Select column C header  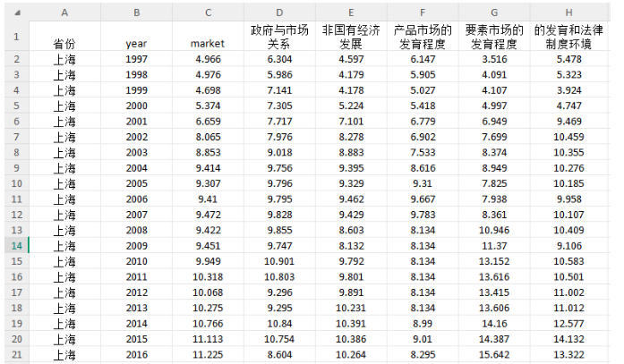click(208, 13)
